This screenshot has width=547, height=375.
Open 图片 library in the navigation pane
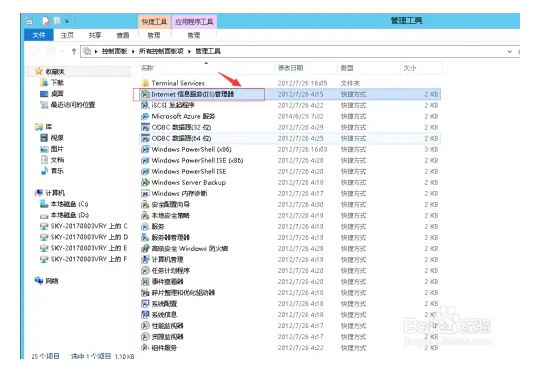point(57,149)
